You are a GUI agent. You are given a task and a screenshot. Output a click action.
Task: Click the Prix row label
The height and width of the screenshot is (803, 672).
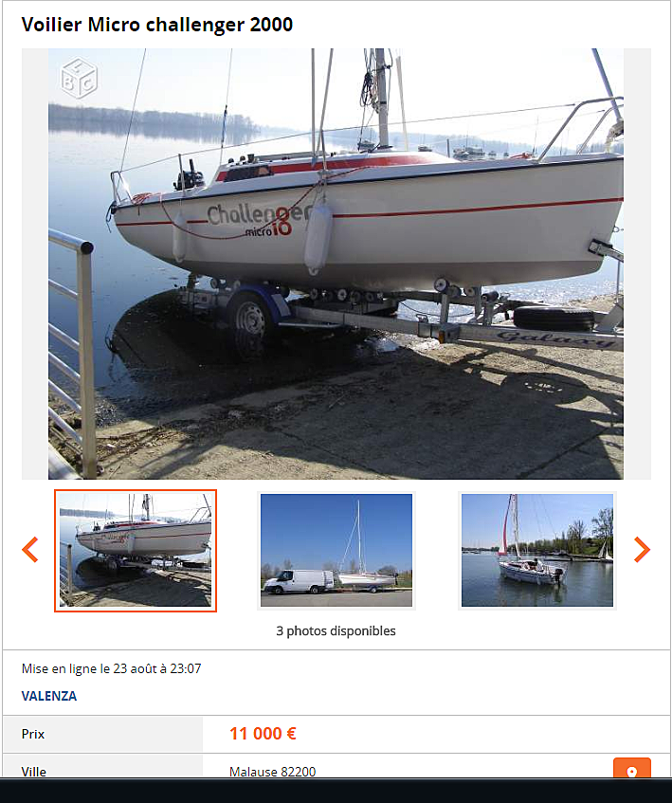33,734
